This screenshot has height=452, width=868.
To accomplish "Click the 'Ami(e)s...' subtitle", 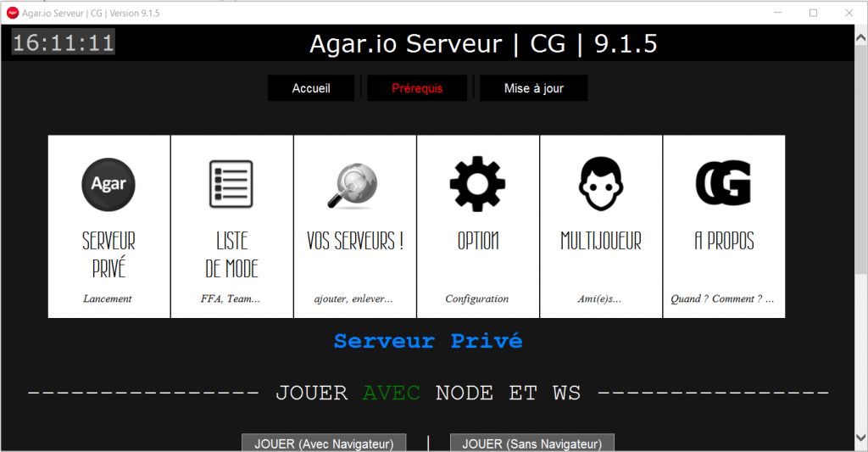I will tap(599, 299).
